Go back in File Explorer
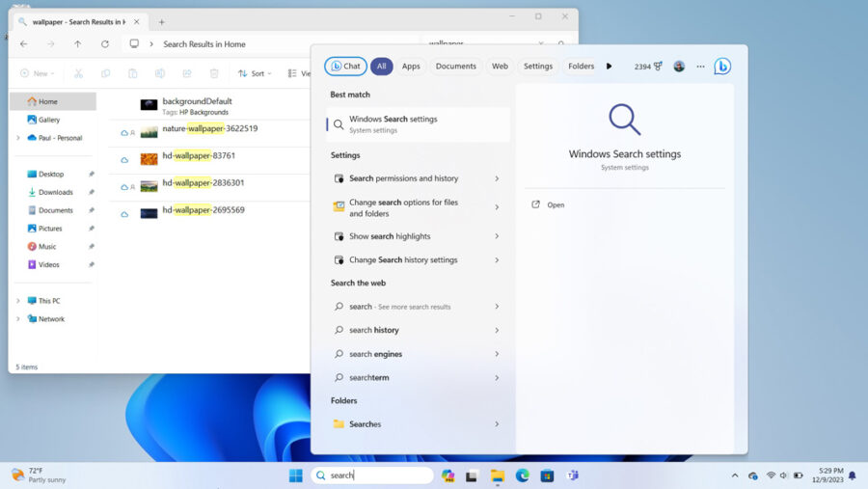Image resolution: width=868 pixels, height=489 pixels. pyautogui.click(x=24, y=43)
